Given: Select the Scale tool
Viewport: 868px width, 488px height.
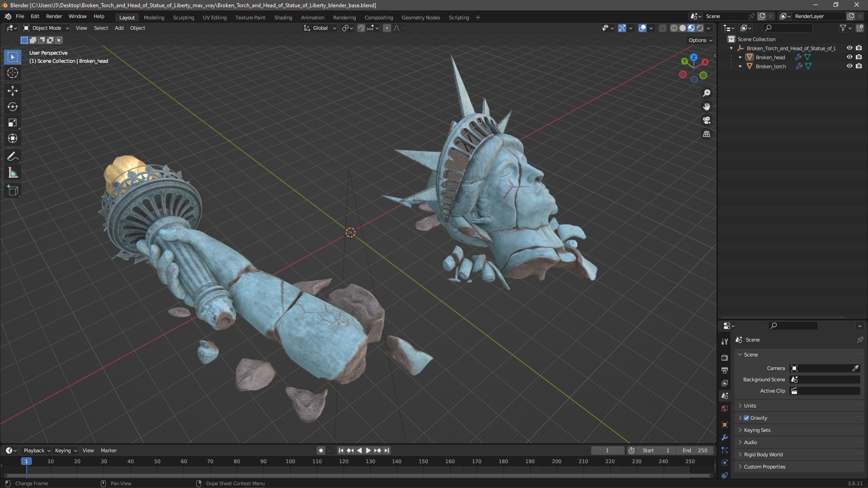Looking at the screenshot, I should coord(13,123).
